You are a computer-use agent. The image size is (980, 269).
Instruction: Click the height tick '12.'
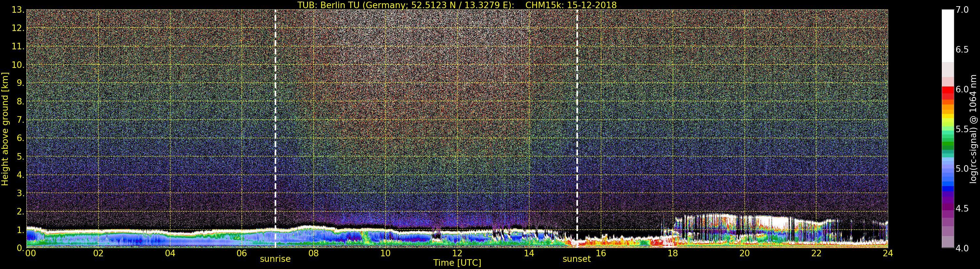(x=18, y=28)
